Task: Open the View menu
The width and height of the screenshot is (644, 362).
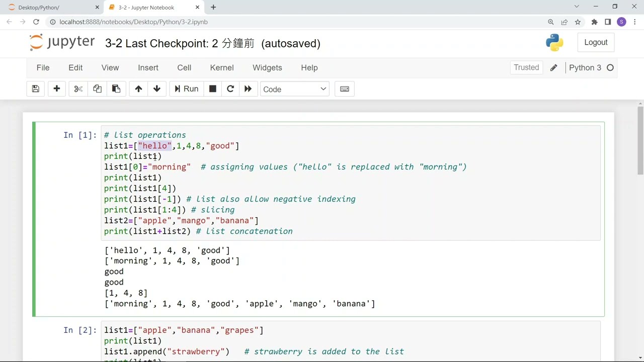Action: [x=110, y=68]
